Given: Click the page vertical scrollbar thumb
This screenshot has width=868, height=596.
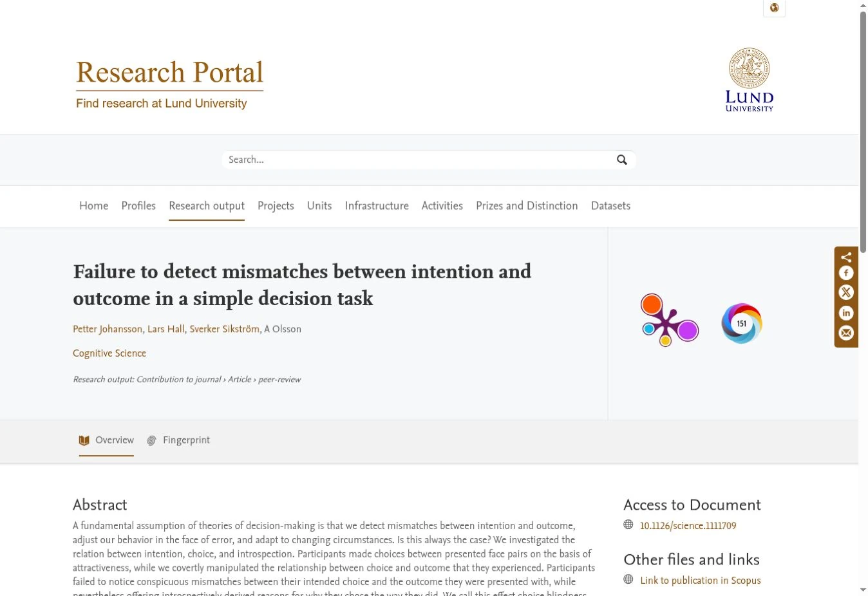Looking at the screenshot, I should 863,131.
